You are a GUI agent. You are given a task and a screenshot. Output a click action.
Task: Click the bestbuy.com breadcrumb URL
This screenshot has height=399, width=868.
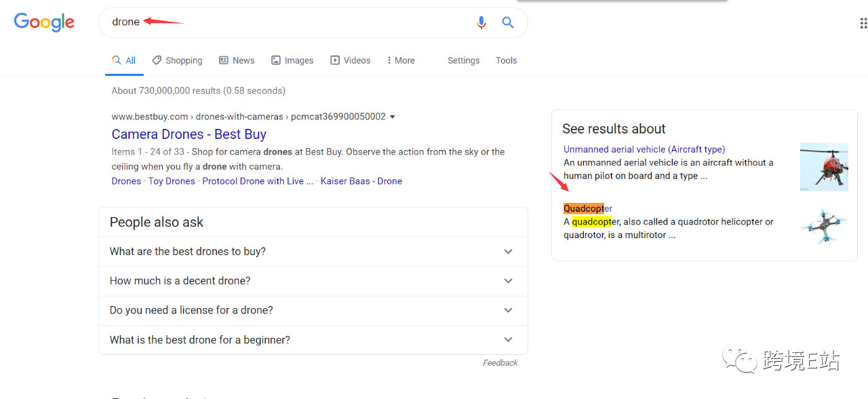249,117
